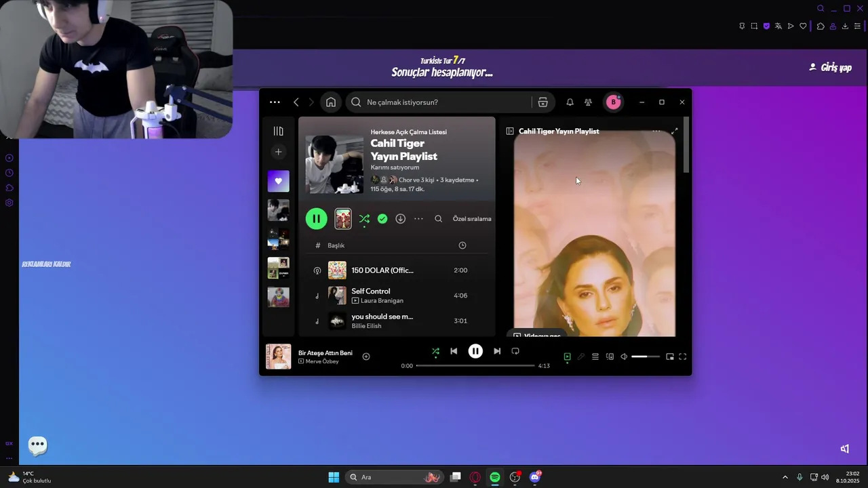
Task: Mute Spotify with the speaker icon
Action: (x=624, y=357)
